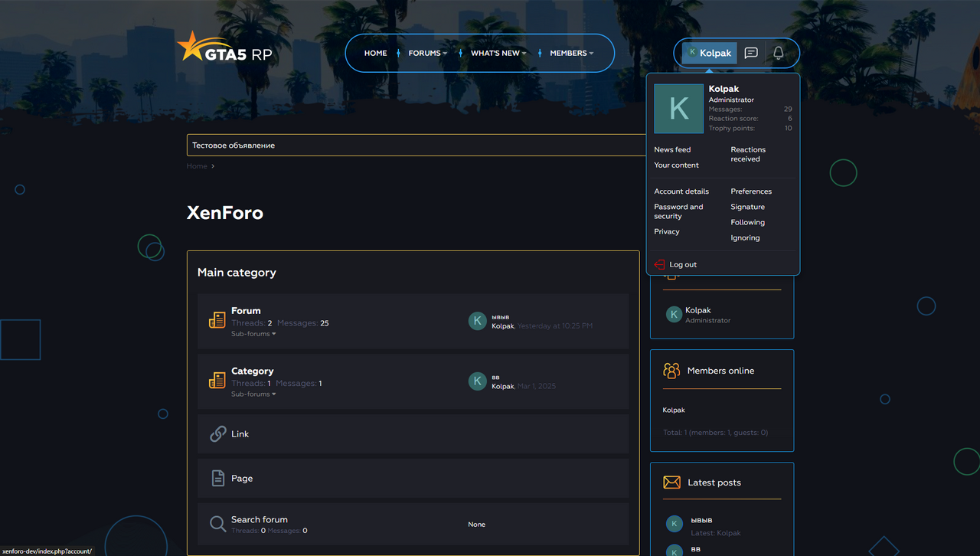Click the envelope icon in Latest posts

coord(671,482)
